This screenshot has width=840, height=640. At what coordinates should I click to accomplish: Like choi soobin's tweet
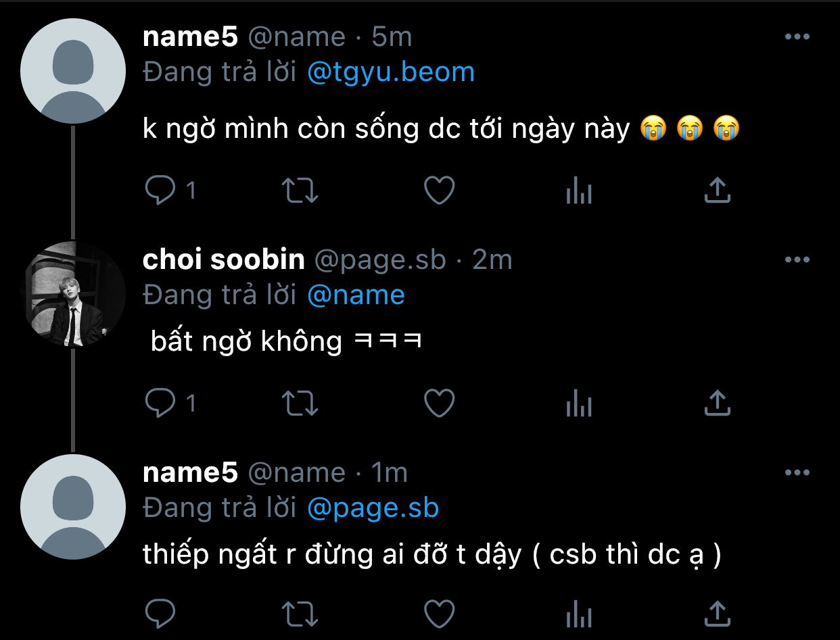[x=439, y=403]
